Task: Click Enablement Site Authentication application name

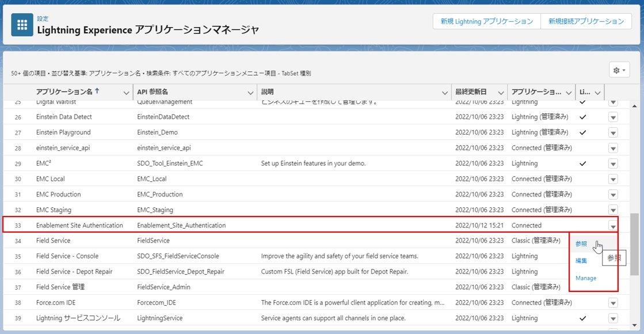Action: [x=79, y=225]
